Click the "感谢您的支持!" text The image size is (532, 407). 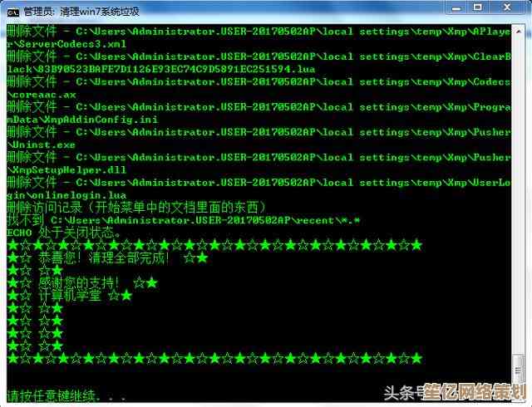click(x=81, y=282)
